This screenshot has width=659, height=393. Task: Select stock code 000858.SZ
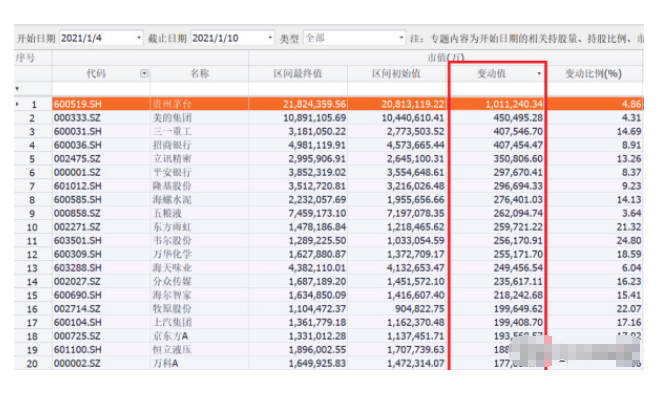[x=77, y=213]
